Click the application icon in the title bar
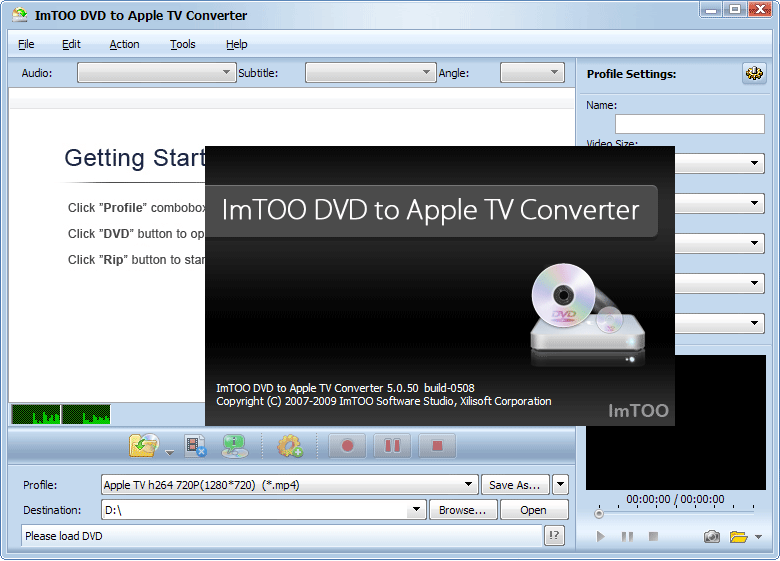The width and height of the screenshot is (780, 561). (x=20, y=15)
